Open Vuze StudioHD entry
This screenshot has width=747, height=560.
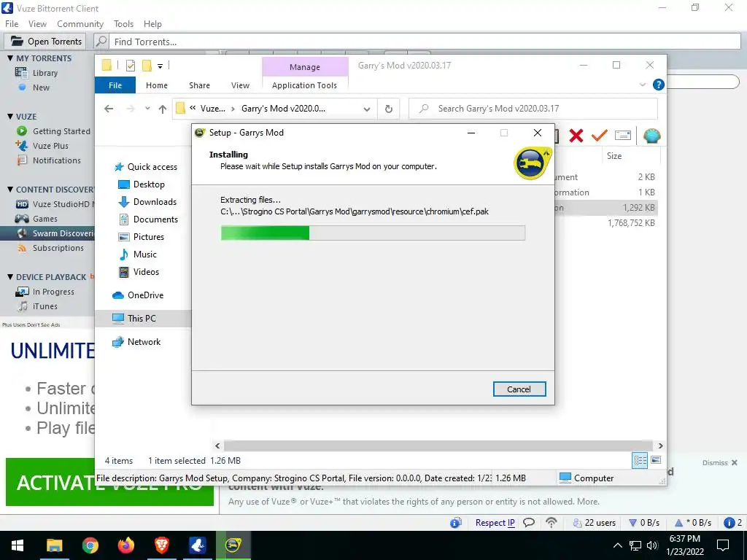pyautogui.click(x=55, y=204)
